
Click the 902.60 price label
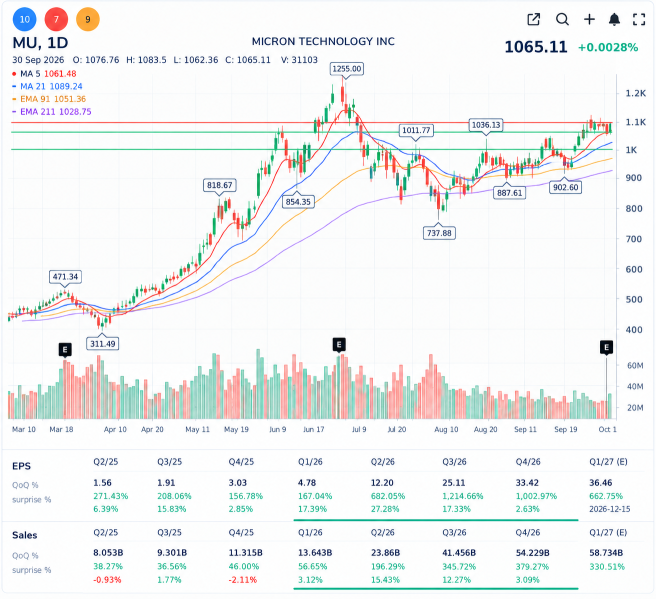click(565, 187)
